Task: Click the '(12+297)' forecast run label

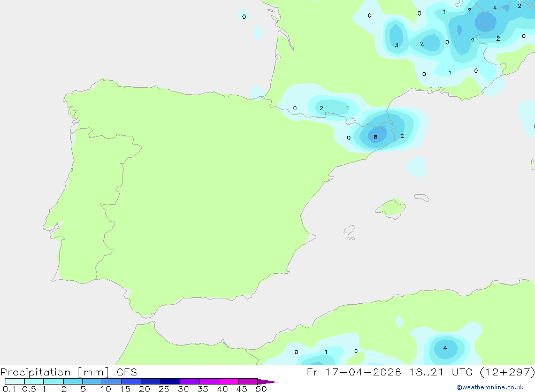Action: pos(507,372)
